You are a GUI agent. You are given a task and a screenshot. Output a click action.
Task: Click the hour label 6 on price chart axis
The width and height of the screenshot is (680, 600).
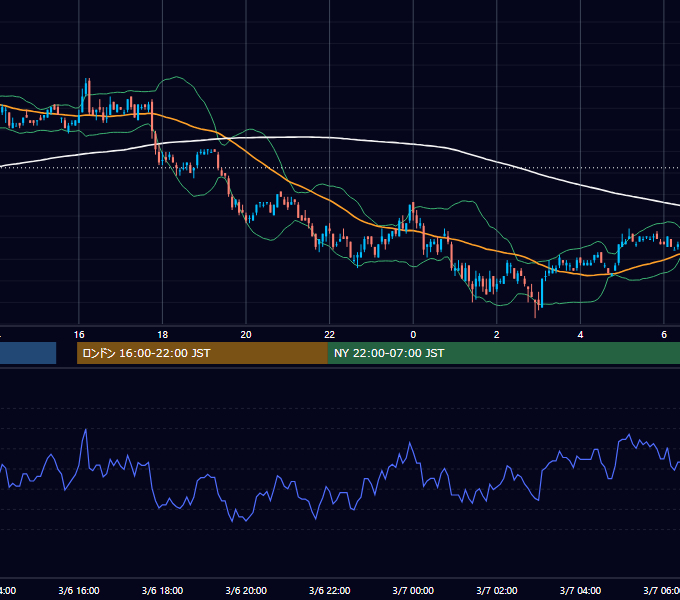pyautogui.click(x=664, y=335)
